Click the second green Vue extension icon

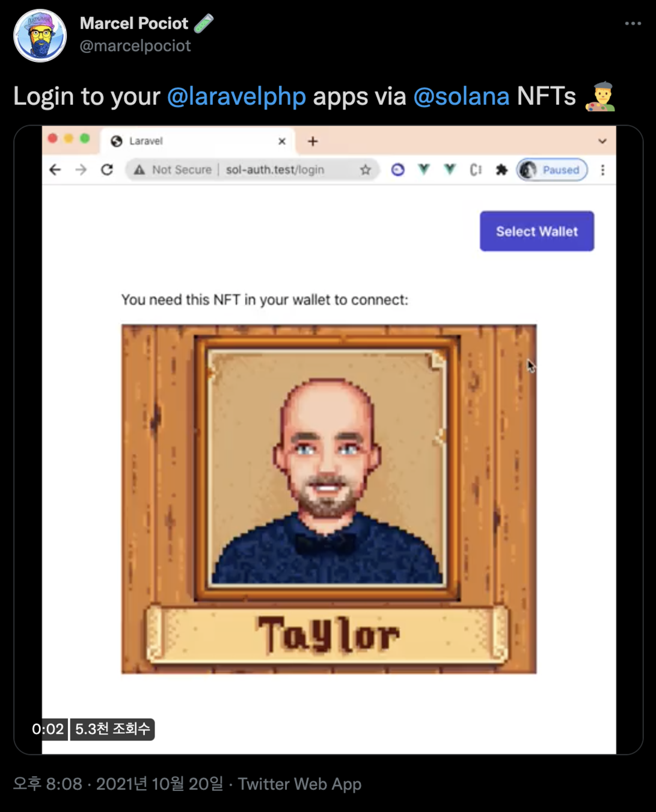point(450,170)
